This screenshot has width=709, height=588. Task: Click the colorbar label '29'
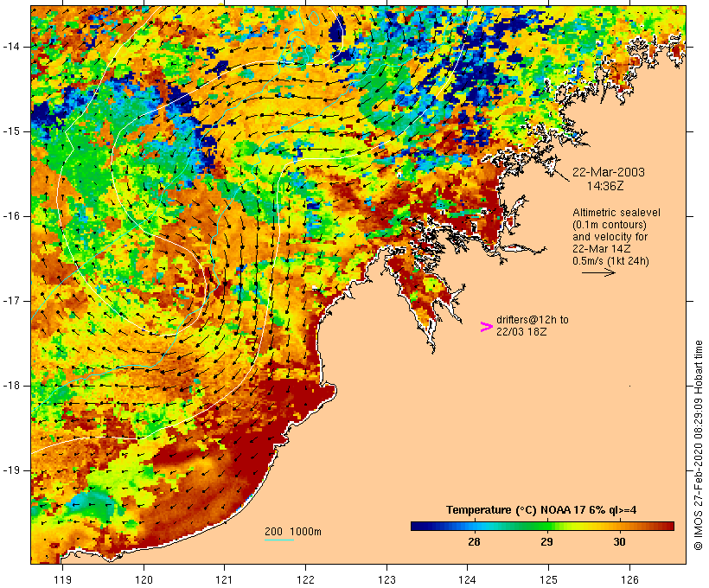[546, 542]
